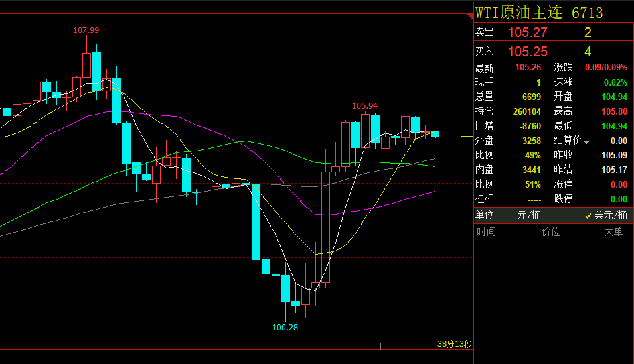Viewport: 634px width, 364px height.
Task: Click the 价位 column header
Action: tap(550, 231)
